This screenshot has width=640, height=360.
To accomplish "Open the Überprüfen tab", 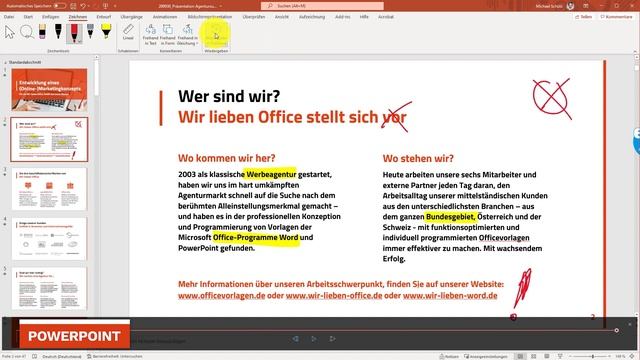I will click(254, 17).
